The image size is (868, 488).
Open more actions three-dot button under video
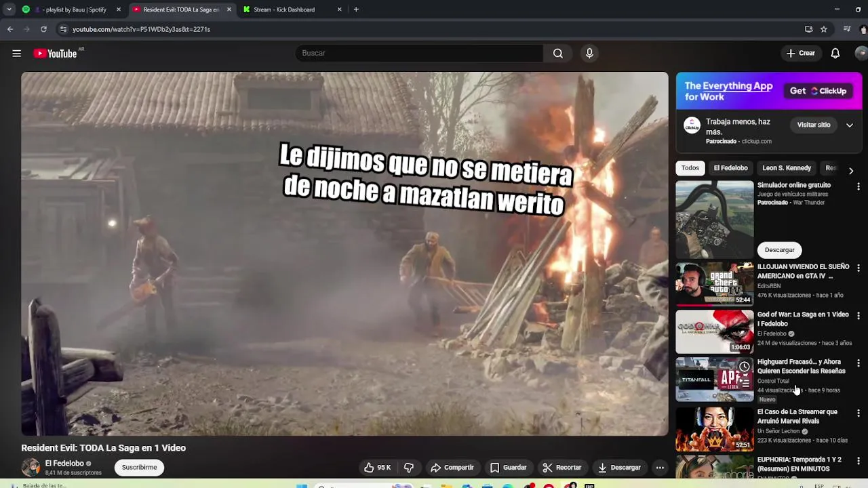[x=660, y=468]
